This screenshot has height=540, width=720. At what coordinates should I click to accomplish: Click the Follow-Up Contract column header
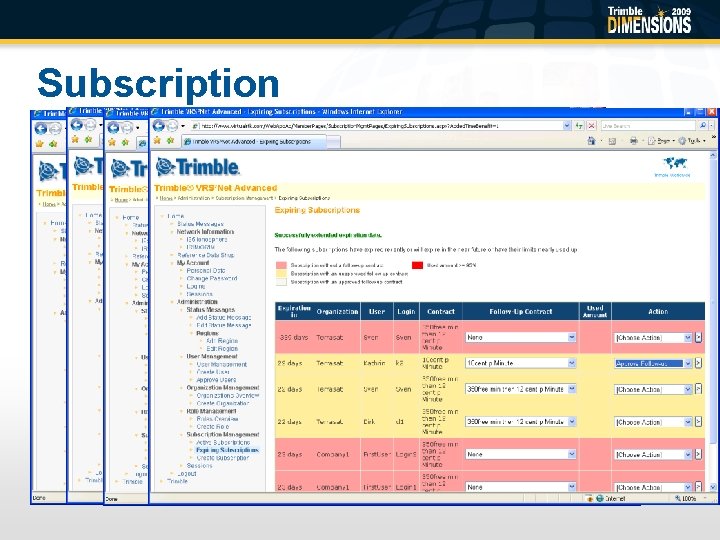click(521, 311)
